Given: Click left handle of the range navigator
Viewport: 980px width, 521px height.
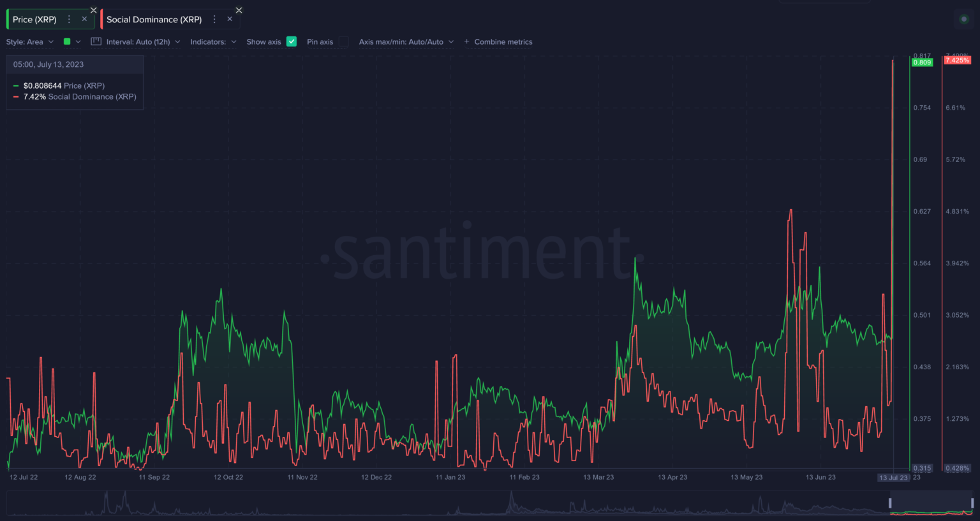Looking at the screenshot, I should [890, 503].
